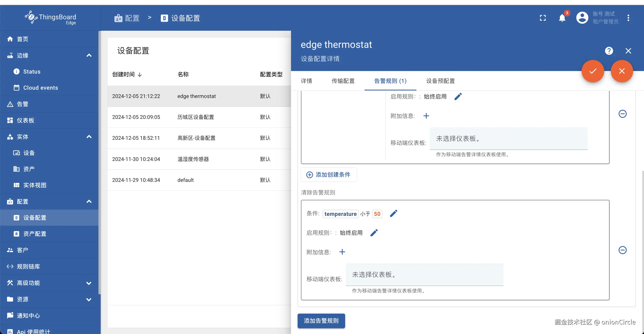Edit the temperature clear condition pencil

(393, 214)
